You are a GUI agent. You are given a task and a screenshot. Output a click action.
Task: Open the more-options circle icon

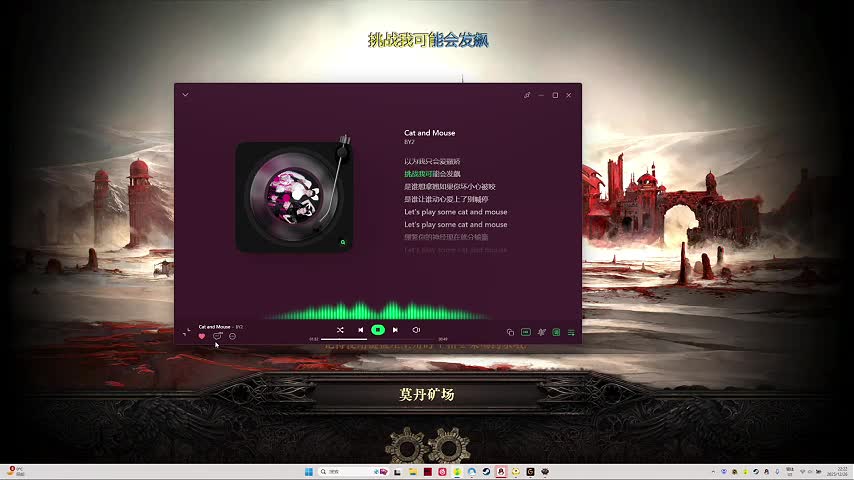[x=233, y=336]
